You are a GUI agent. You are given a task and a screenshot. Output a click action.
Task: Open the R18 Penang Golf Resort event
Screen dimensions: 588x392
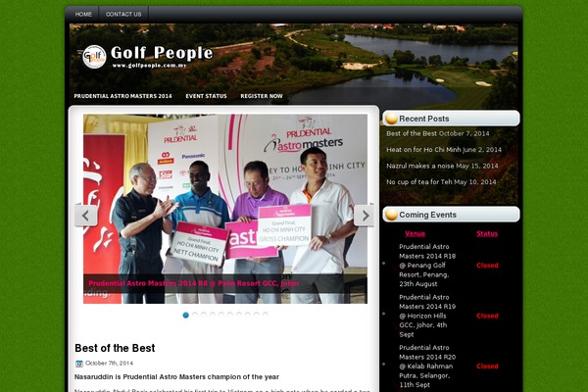click(427, 266)
